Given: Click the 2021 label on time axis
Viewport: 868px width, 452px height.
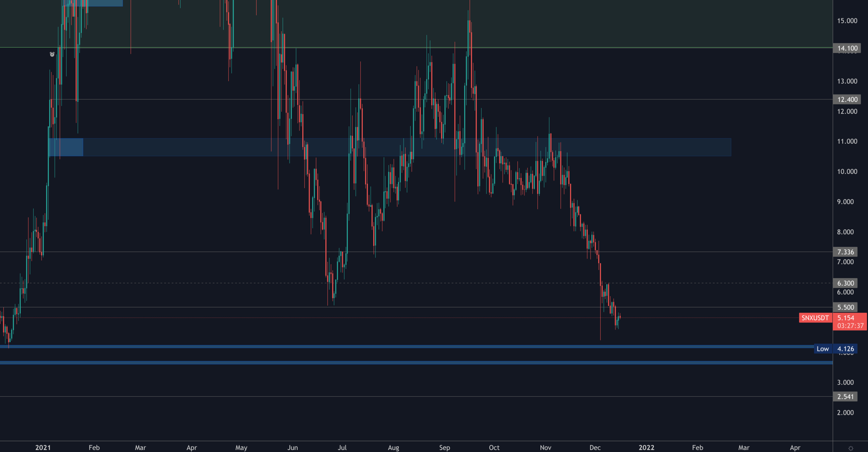Looking at the screenshot, I should (x=43, y=447).
